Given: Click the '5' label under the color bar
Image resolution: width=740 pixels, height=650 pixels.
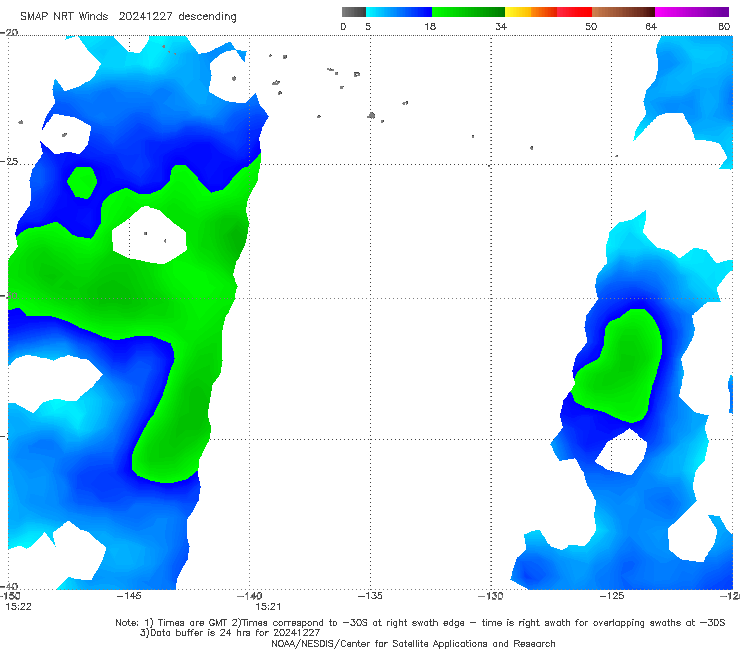Looking at the screenshot, I should 368,26.
